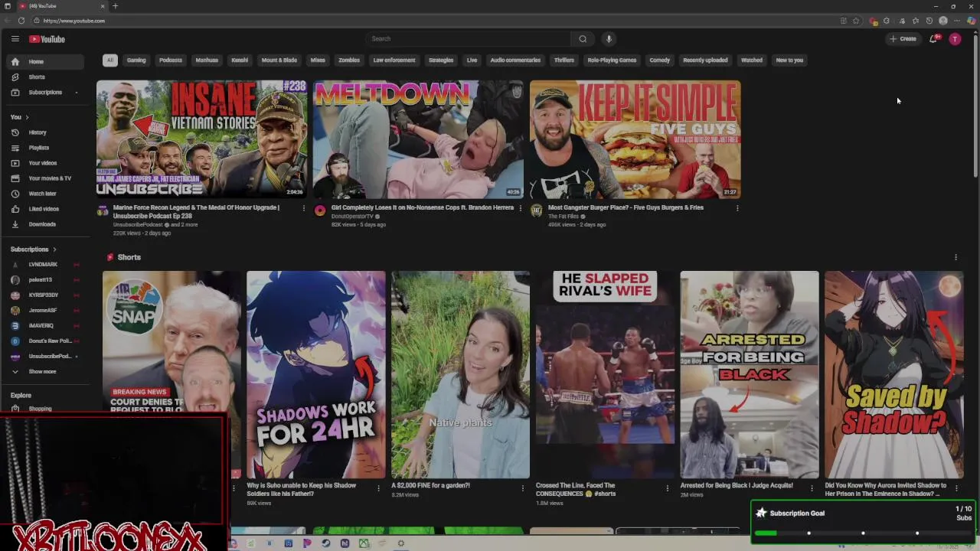Expand Show more subscriptions
Viewport: 980px width, 551px height.
[x=45, y=371]
